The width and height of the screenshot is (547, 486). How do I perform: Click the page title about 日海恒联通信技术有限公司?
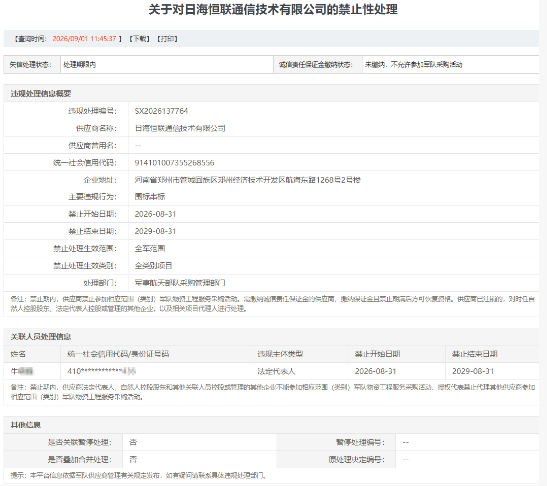[273, 9]
